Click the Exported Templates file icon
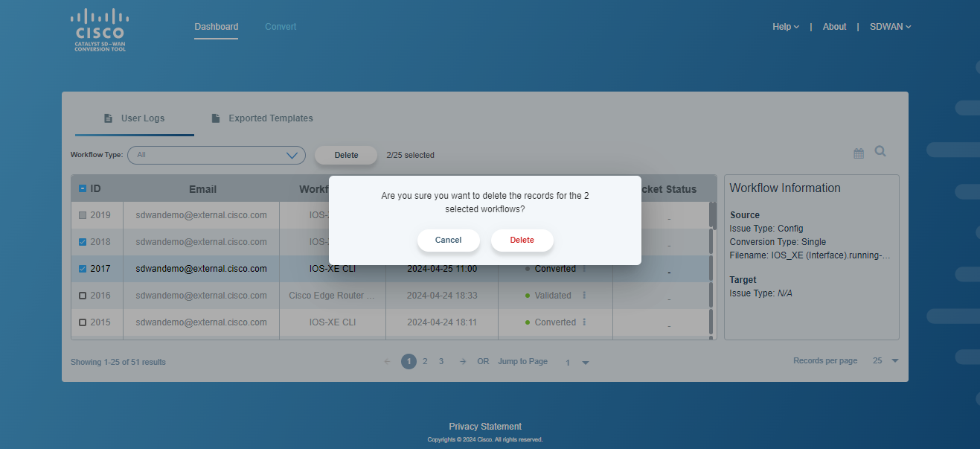 coord(216,118)
